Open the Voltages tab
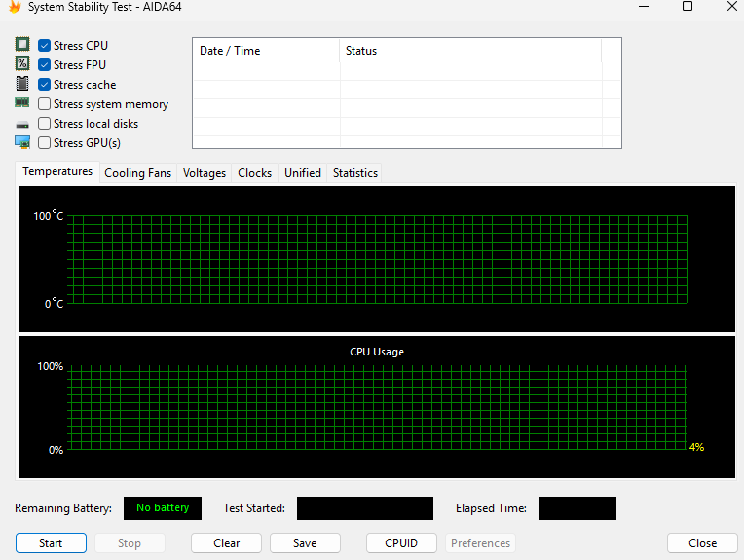The height and width of the screenshot is (560, 744). tap(205, 173)
